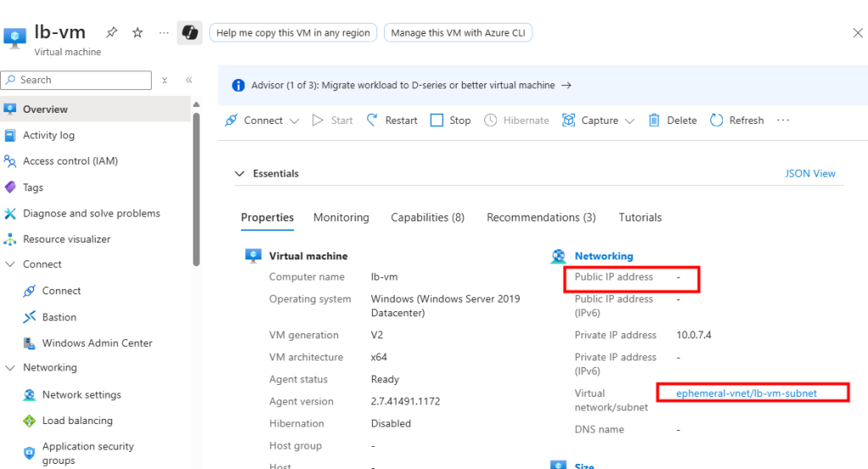868x469 pixels.
Task: Click the Hibernate toolbar button
Action: tap(516, 120)
